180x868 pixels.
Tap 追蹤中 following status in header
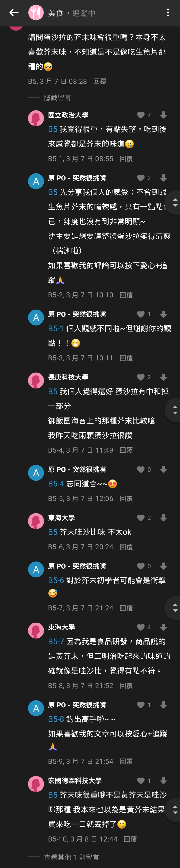point(84,13)
